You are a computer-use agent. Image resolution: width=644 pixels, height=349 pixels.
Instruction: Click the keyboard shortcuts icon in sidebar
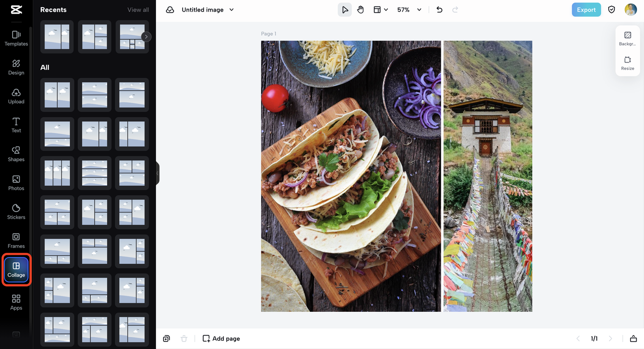(x=16, y=334)
